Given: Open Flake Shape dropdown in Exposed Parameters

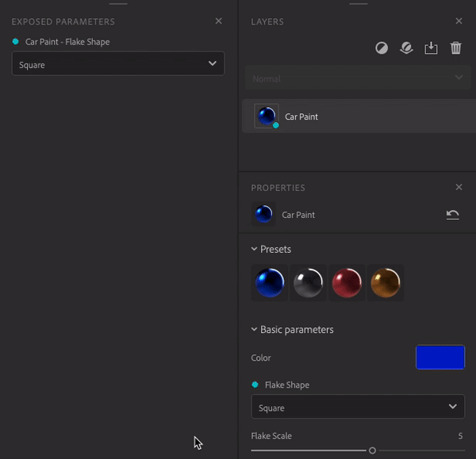Looking at the screenshot, I should [117, 63].
